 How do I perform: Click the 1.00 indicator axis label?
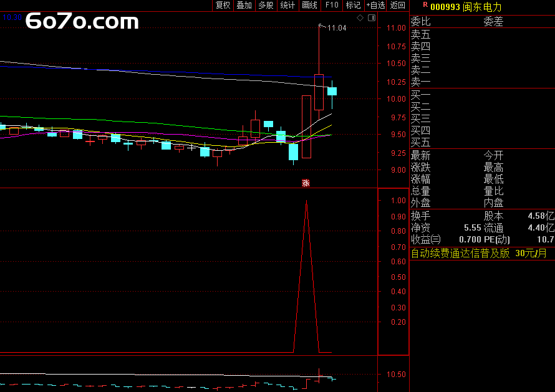coord(398,201)
